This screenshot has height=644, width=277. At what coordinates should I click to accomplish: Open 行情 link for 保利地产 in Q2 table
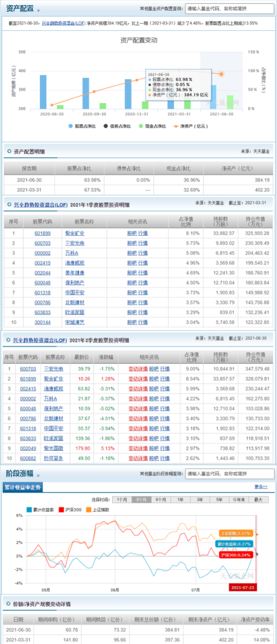click(x=165, y=409)
